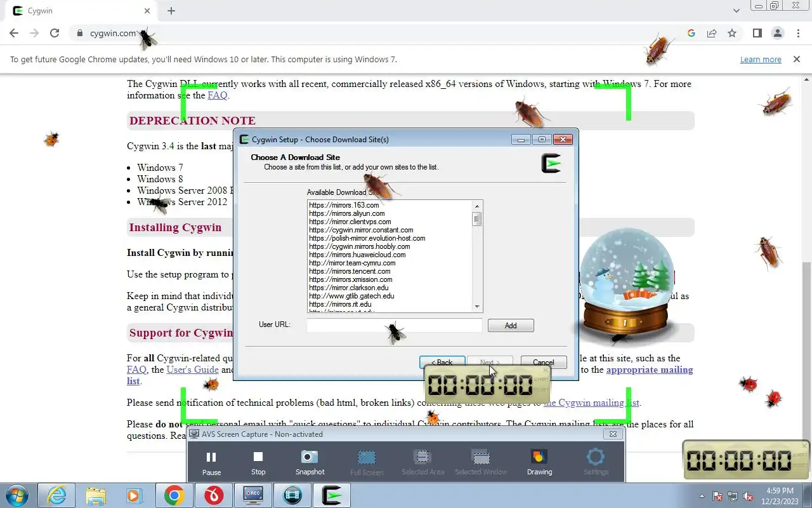
Task: Pause the AVS Screen Capture recording
Action: click(211, 463)
